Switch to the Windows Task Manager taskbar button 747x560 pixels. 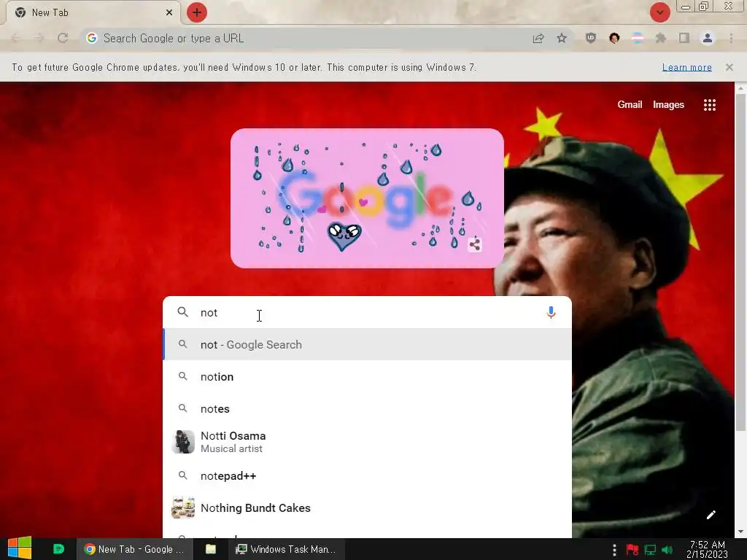point(286,549)
